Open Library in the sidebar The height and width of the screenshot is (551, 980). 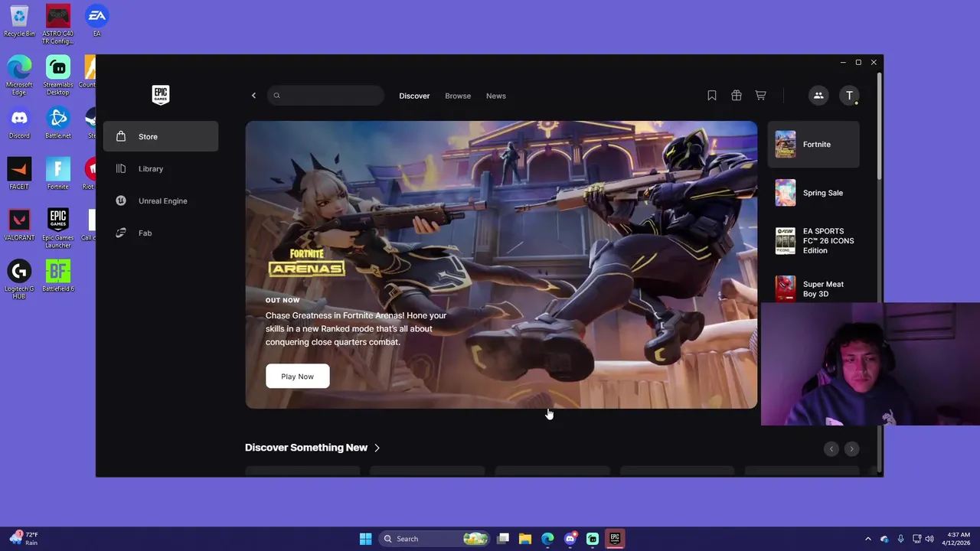(161, 168)
